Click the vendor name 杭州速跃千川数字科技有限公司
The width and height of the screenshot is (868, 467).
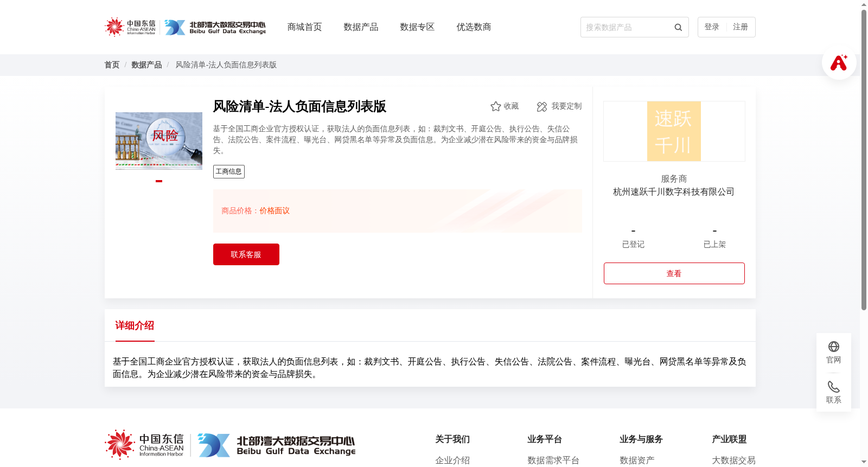tap(674, 192)
